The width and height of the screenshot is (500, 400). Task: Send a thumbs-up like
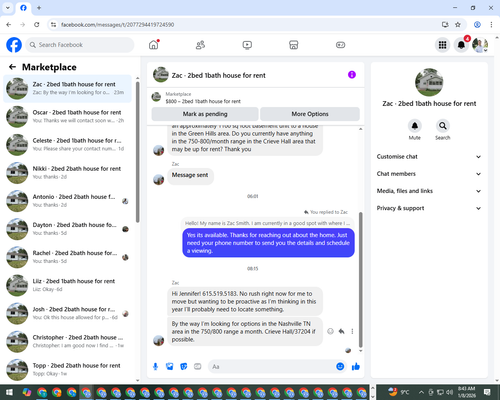pos(356,367)
